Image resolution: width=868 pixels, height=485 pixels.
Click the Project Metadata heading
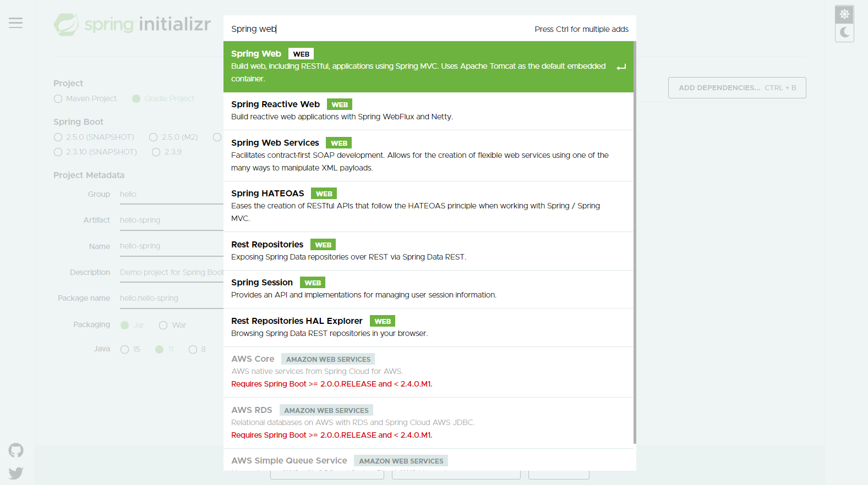point(89,175)
